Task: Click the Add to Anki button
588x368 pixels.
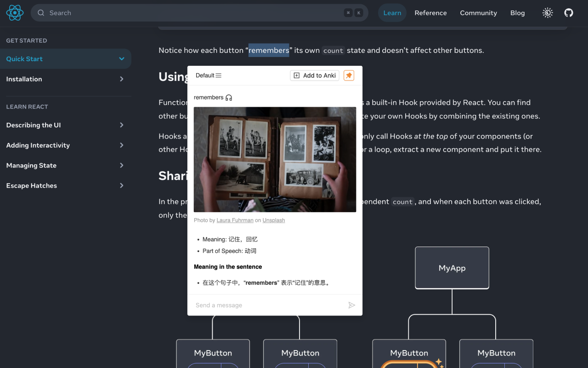Action: tap(315, 75)
